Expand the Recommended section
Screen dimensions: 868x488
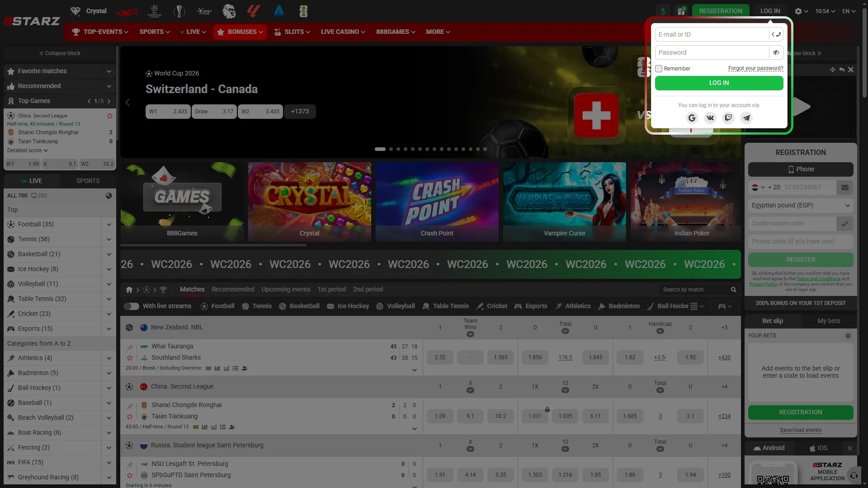(x=109, y=86)
